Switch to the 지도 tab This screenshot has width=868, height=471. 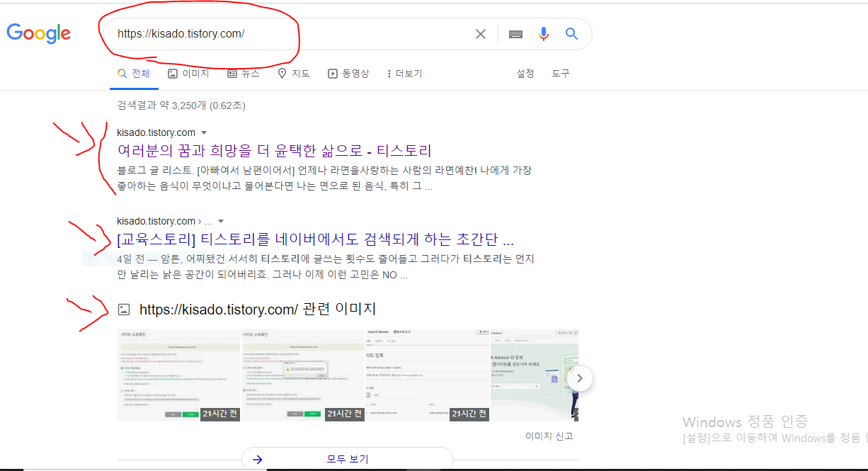click(294, 74)
